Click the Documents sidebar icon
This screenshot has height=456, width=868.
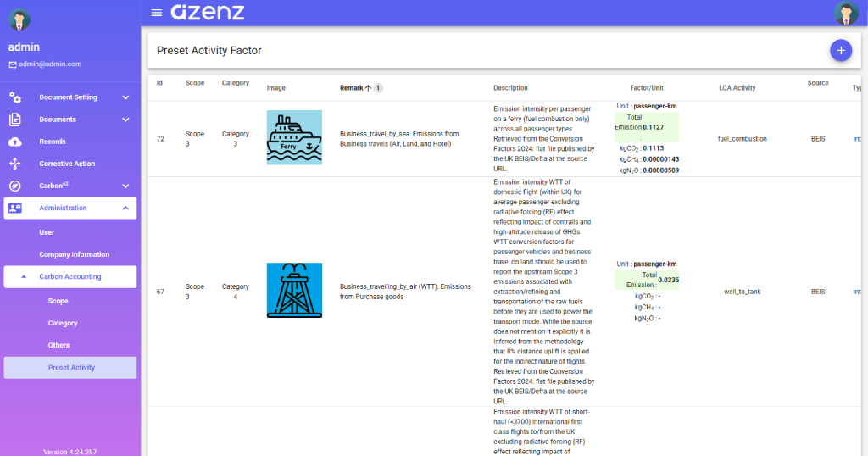coord(15,120)
